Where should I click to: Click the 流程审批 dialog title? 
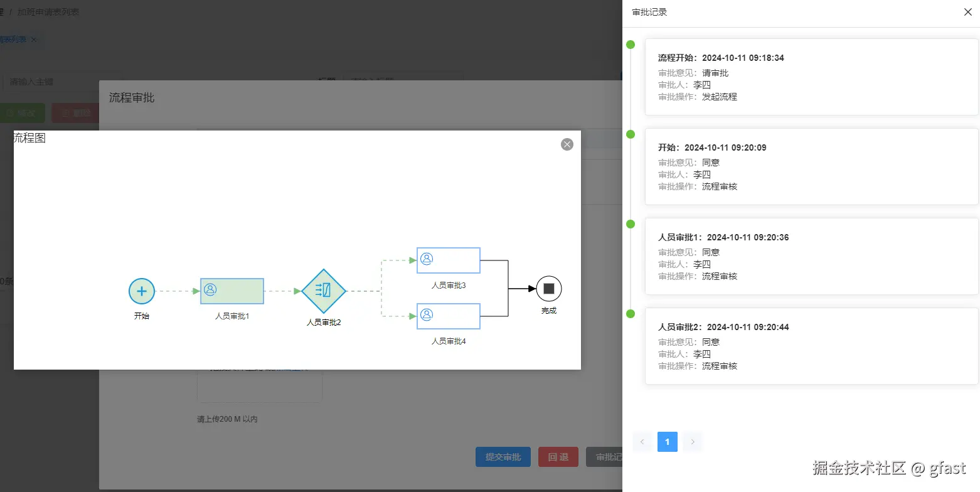coord(132,97)
